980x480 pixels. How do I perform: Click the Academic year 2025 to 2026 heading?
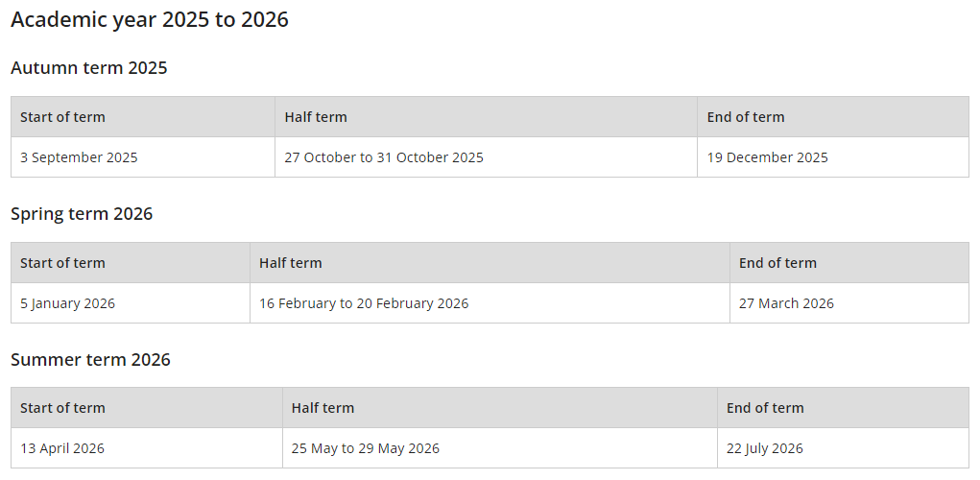point(150,19)
